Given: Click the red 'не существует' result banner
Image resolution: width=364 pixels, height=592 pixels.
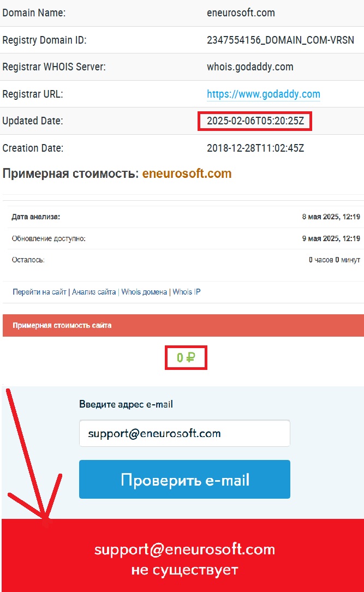Looking at the screenshot, I should tap(183, 555).
